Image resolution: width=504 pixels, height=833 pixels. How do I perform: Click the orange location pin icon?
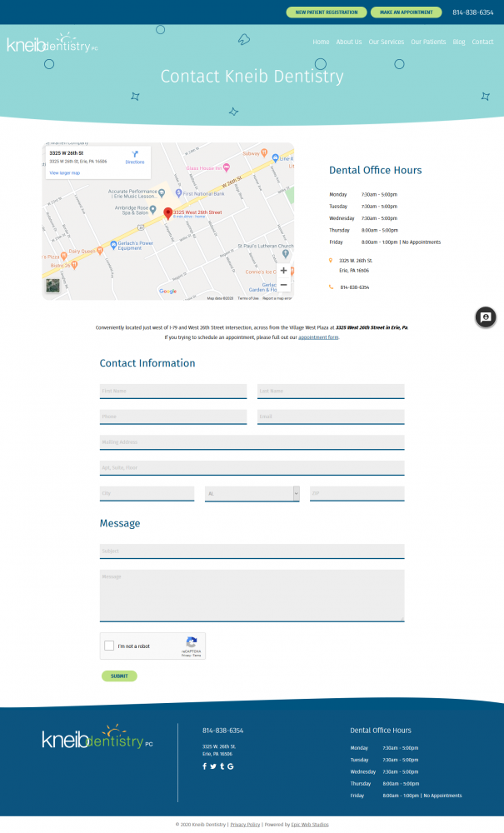tap(331, 260)
